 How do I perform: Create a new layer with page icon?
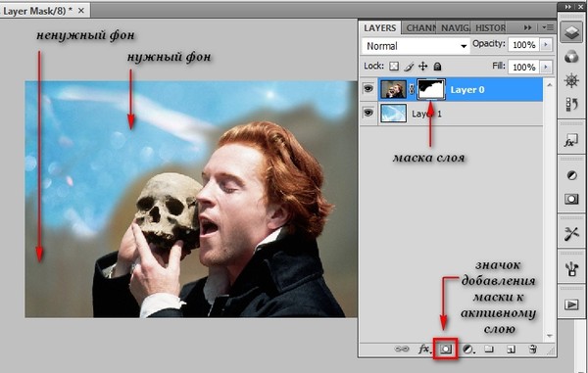(511, 350)
